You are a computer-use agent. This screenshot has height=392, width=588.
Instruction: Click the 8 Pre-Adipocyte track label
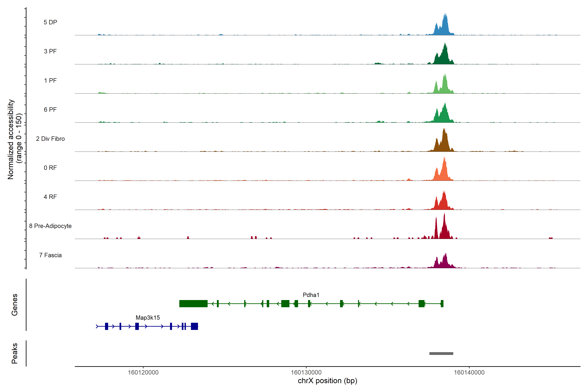coord(50,226)
